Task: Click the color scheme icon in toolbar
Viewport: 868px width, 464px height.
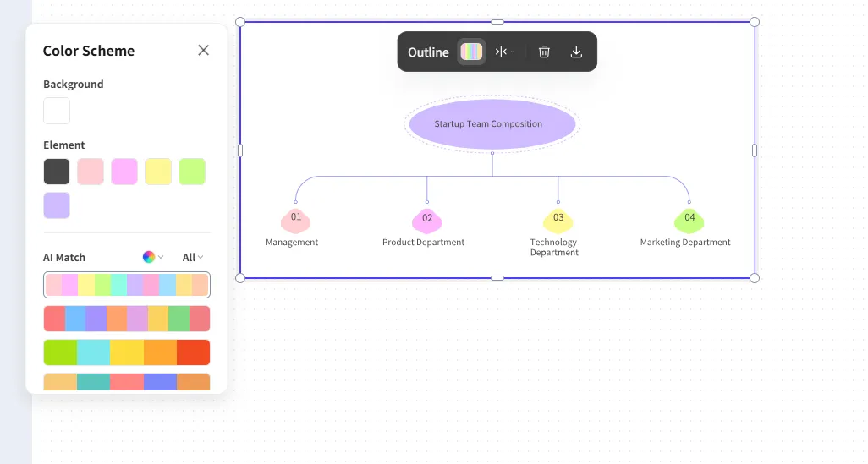Action: click(x=471, y=52)
